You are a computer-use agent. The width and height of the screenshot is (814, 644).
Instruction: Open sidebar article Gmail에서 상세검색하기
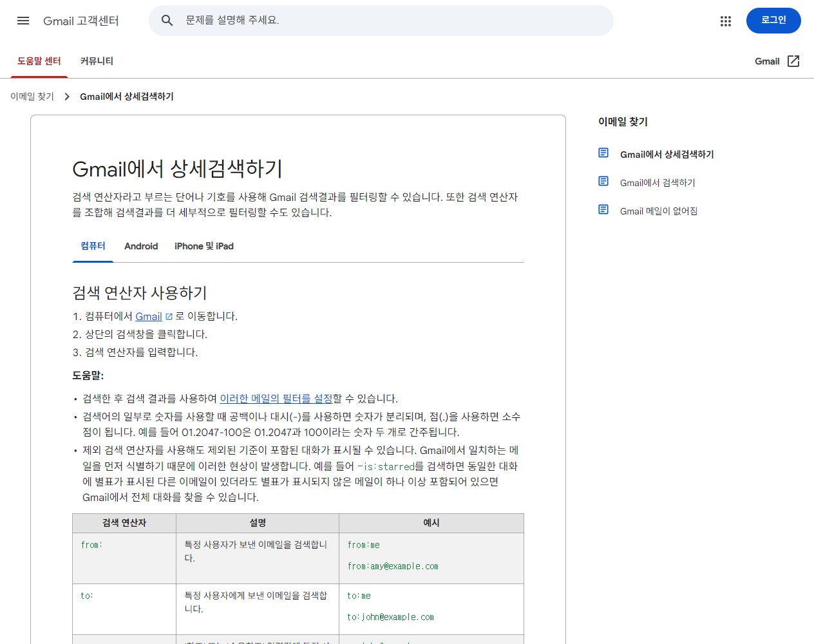point(667,155)
